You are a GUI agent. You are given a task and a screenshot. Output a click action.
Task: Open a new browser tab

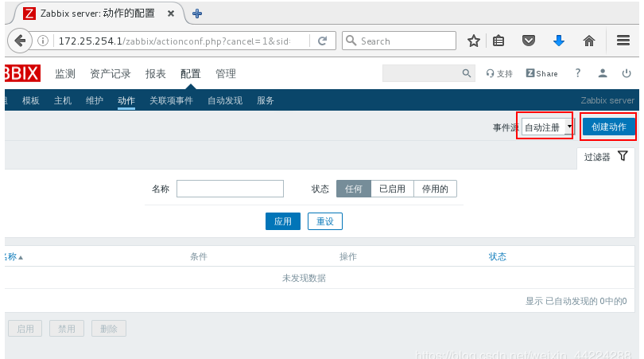197,14
